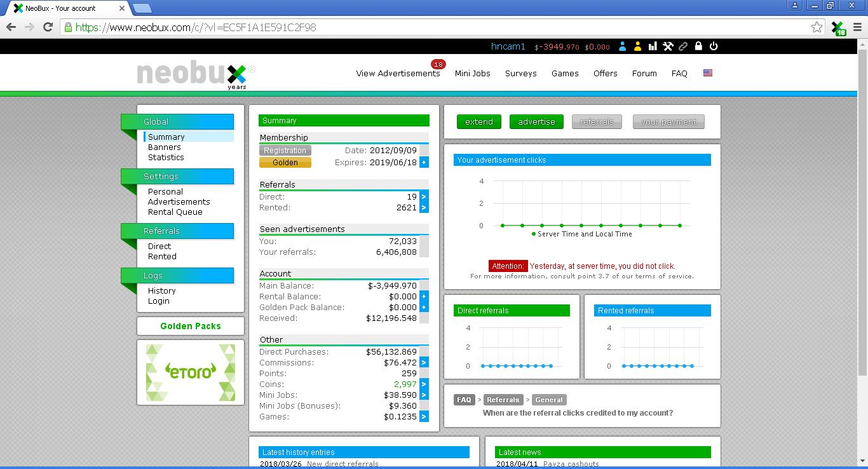Image resolution: width=868 pixels, height=469 pixels.
Task: Click the Registration membership badge
Action: click(285, 151)
